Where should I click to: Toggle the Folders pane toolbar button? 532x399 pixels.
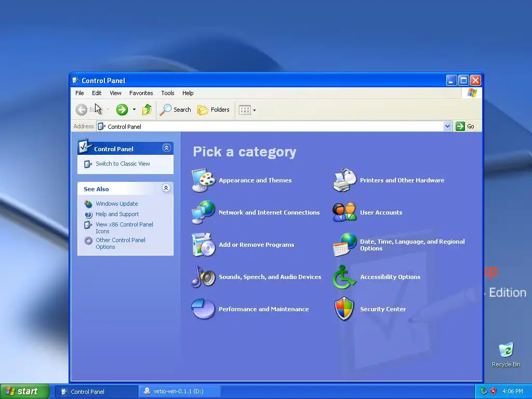click(214, 110)
